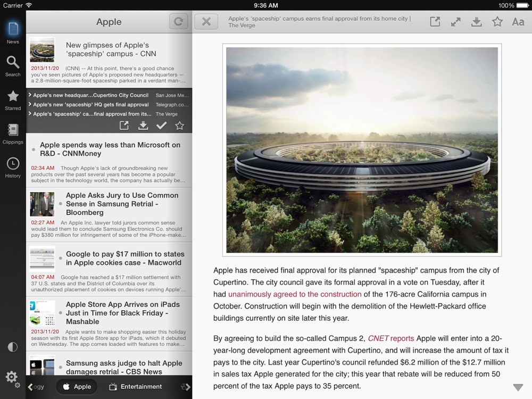Tap the 'Apple' list header title
This screenshot has width=532, height=399.
point(109,22)
